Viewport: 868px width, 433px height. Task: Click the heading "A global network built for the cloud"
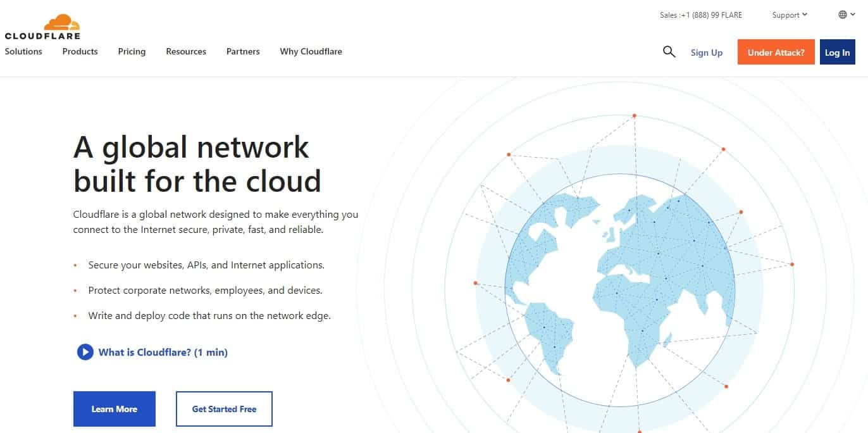[197, 164]
